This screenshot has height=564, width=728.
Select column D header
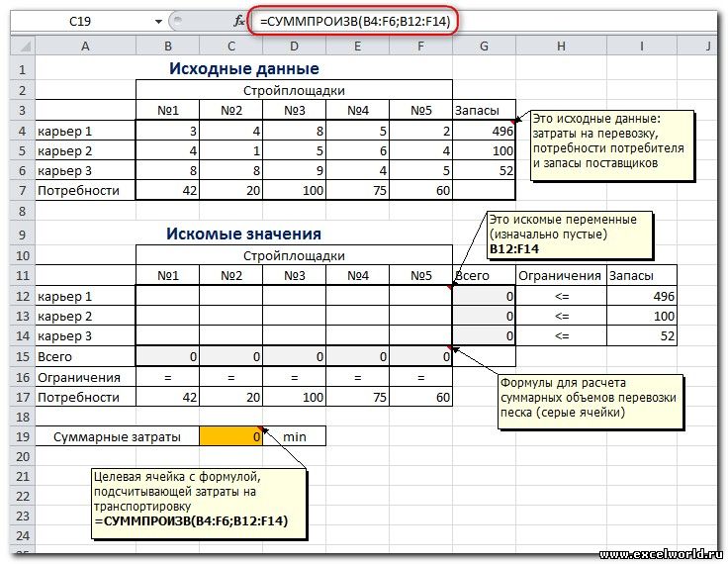295,46
